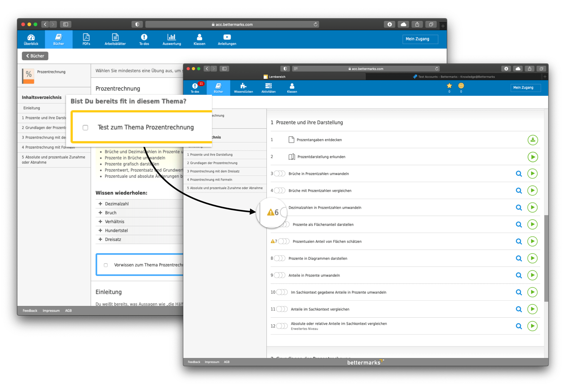This screenshot has height=392, width=563.
Task: Switch to Test Accounts browser tab
Action: [454, 77]
